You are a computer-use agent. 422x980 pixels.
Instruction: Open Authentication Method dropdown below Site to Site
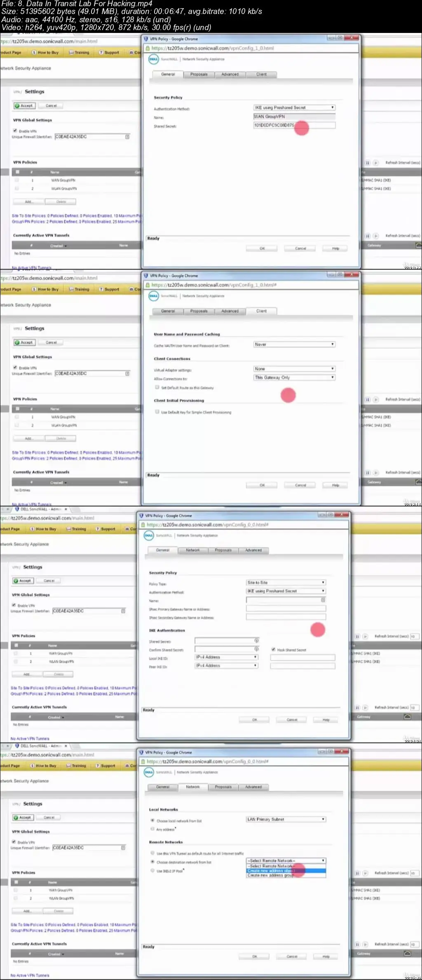click(x=286, y=591)
